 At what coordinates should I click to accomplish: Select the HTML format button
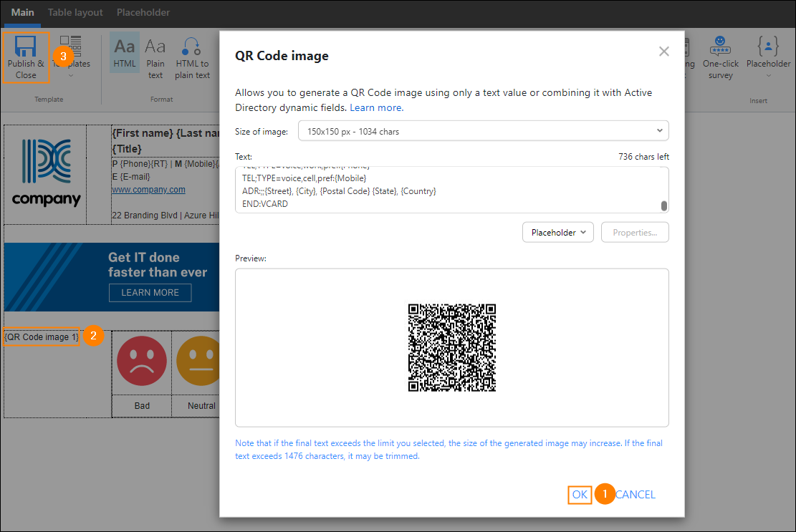point(125,52)
